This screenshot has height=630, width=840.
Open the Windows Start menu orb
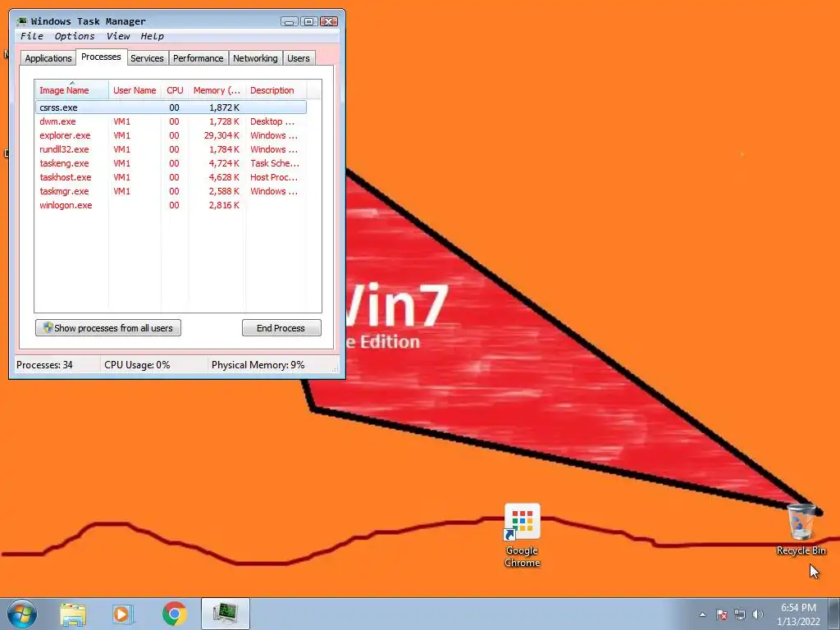pos(22,614)
